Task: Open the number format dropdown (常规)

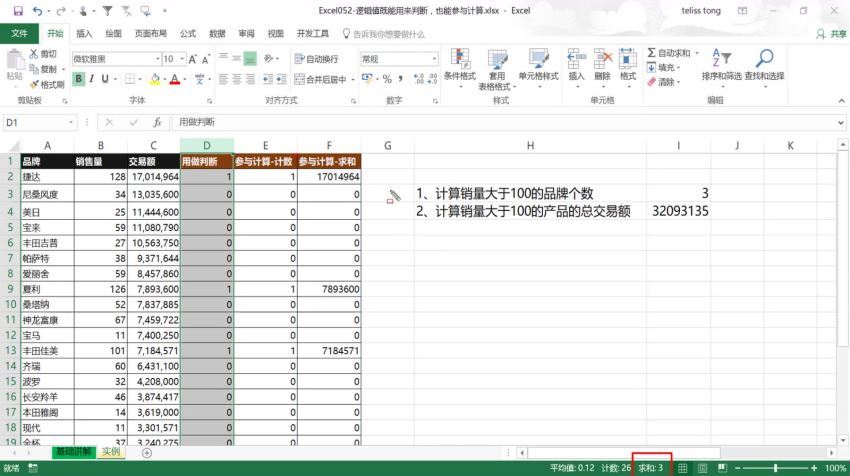Action: 435,59
